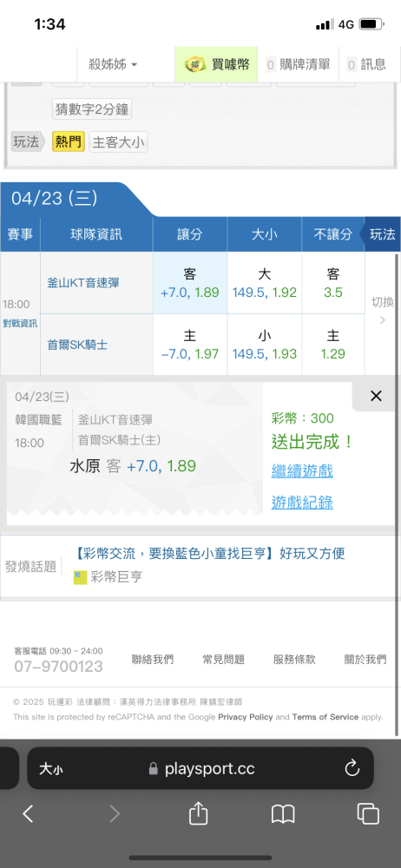The height and width of the screenshot is (868, 401).
Task: Close the bet confirmation slip with X
Action: pyautogui.click(x=376, y=396)
